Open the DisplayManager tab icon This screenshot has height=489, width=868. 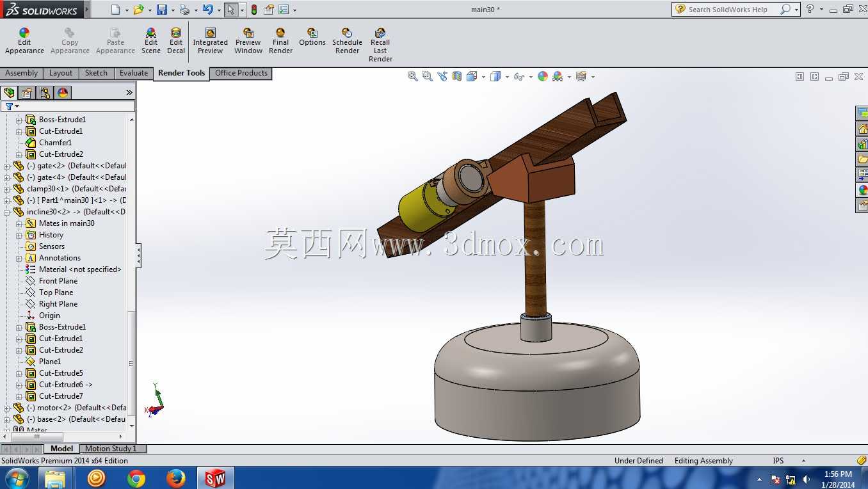(x=63, y=93)
